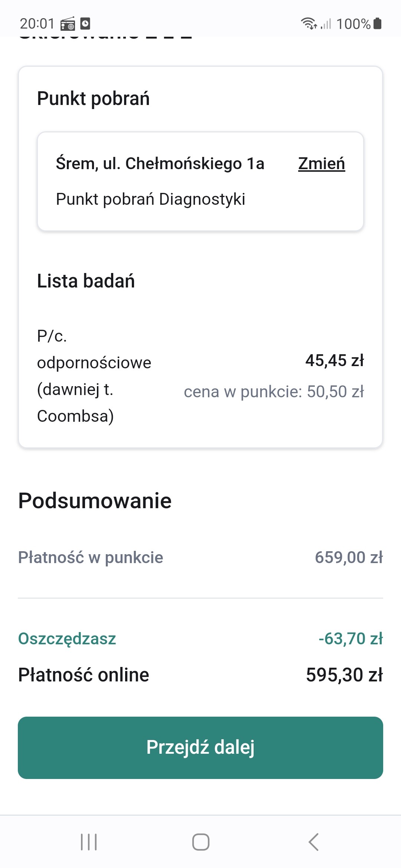Screen dimensions: 401x868
Task: Tap the clock notification icon in status bar
Action: pyautogui.click(x=85, y=23)
